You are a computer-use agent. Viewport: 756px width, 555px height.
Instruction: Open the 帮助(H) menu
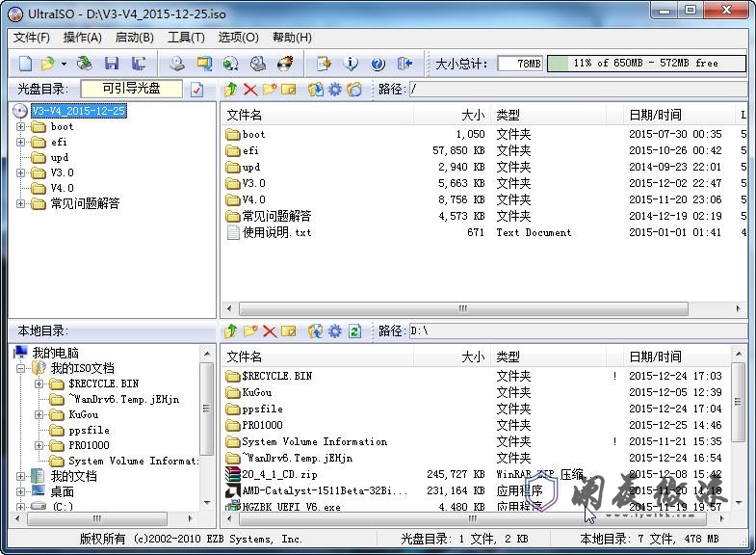(x=292, y=38)
